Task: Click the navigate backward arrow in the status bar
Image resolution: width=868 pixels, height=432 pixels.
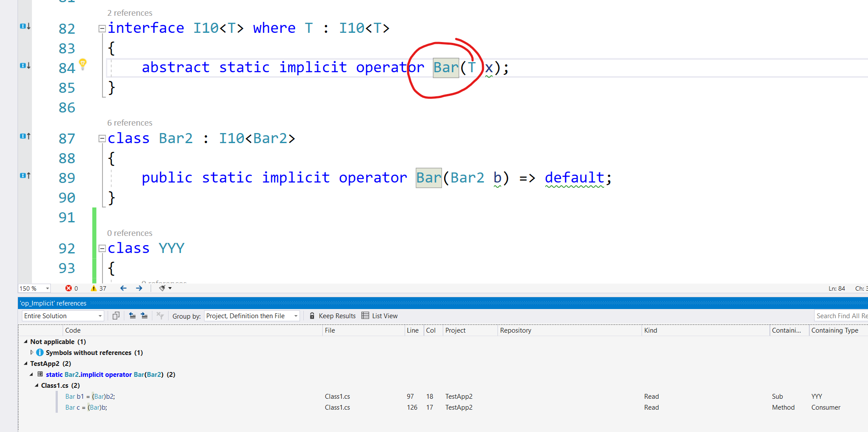Action: (x=123, y=288)
